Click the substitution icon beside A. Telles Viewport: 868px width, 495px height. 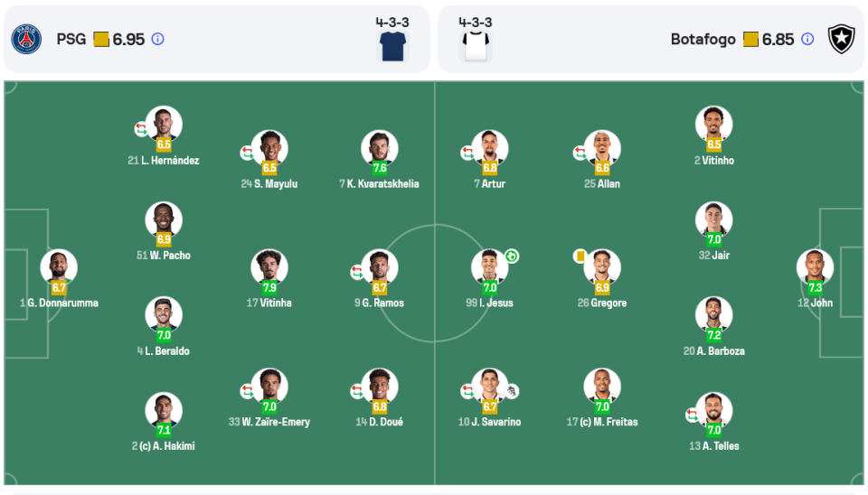tap(692, 416)
